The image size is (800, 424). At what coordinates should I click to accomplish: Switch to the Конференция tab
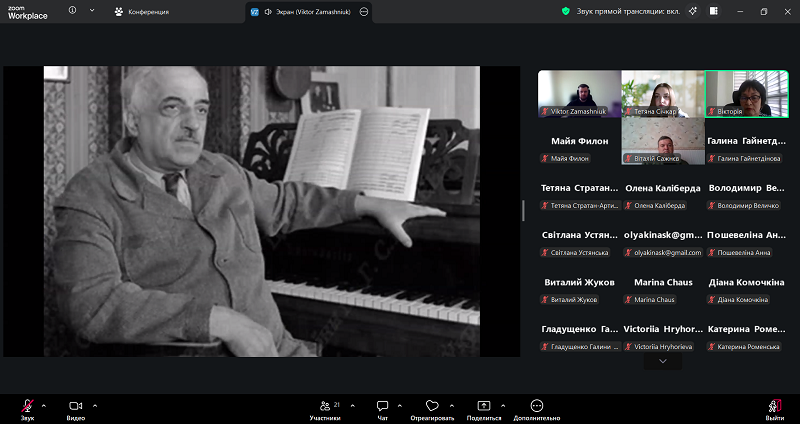pos(142,12)
